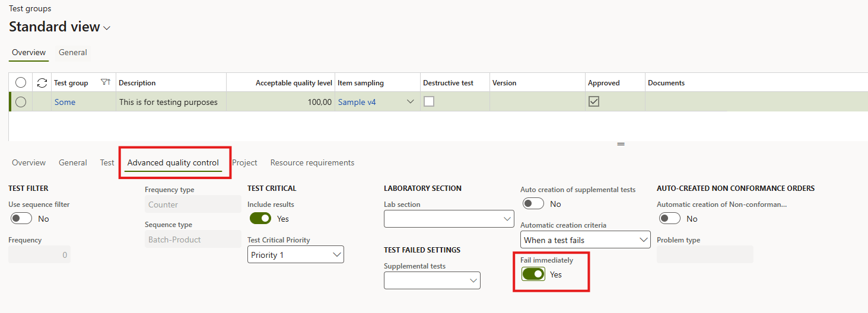Image resolution: width=868 pixels, height=313 pixels.
Task: Select the Some test group row
Action: pos(21,102)
